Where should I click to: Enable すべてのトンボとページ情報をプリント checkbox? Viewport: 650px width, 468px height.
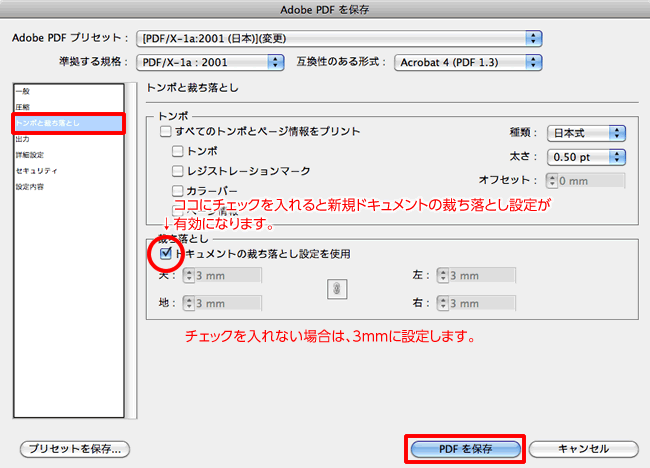tap(165, 132)
